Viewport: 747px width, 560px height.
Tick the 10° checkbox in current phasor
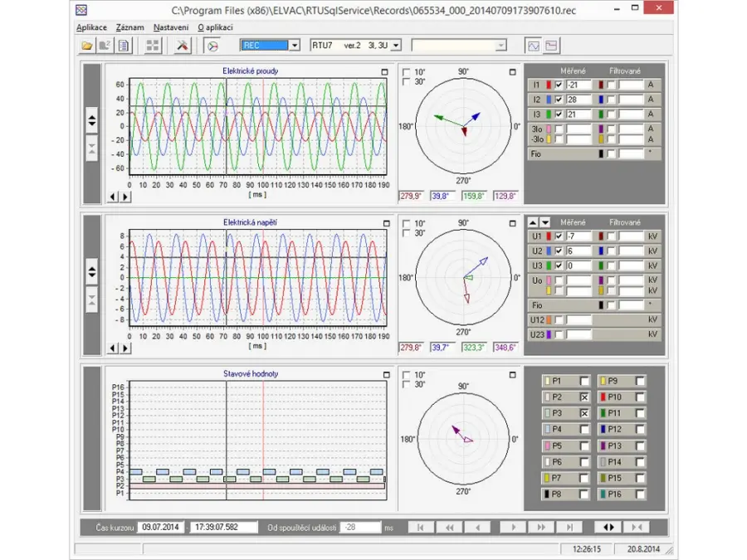point(406,72)
